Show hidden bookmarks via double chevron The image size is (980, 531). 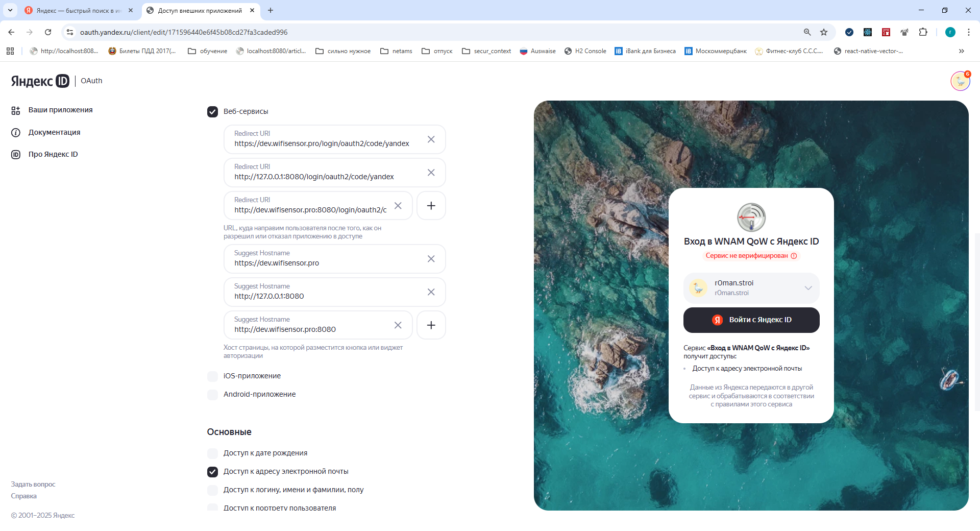click(x=961, y=51)
